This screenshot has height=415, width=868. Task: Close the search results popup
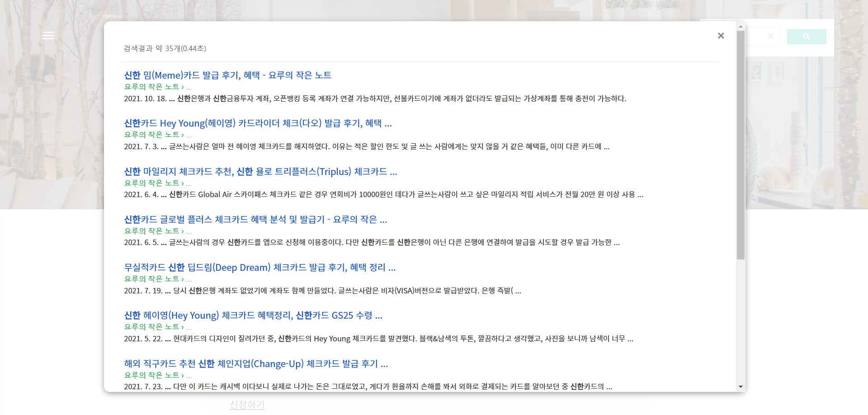(721, 36)
